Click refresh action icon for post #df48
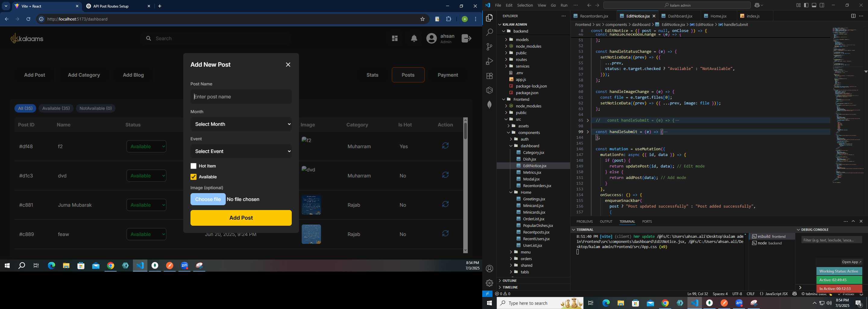Screen dimensions: 868x309 click(445, 146)
